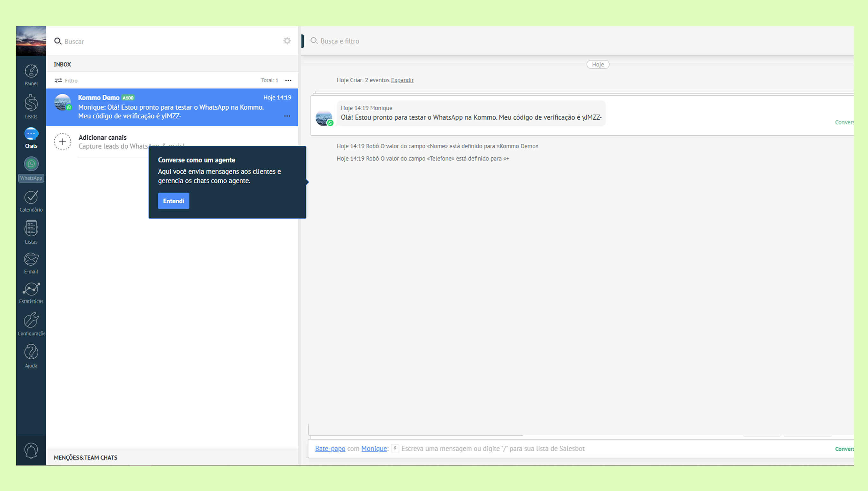Click the Hoje date divider pill
Image resolution: width=868 pixels, height=491 pixels.
click(x=598, y=64)
